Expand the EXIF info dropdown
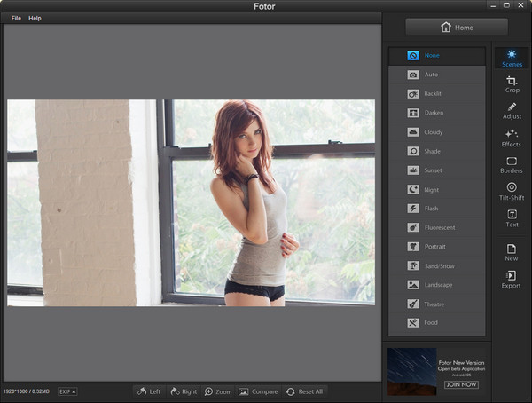Image resolution: width=532 pixels, height=403 pixels. click(67, 391)
